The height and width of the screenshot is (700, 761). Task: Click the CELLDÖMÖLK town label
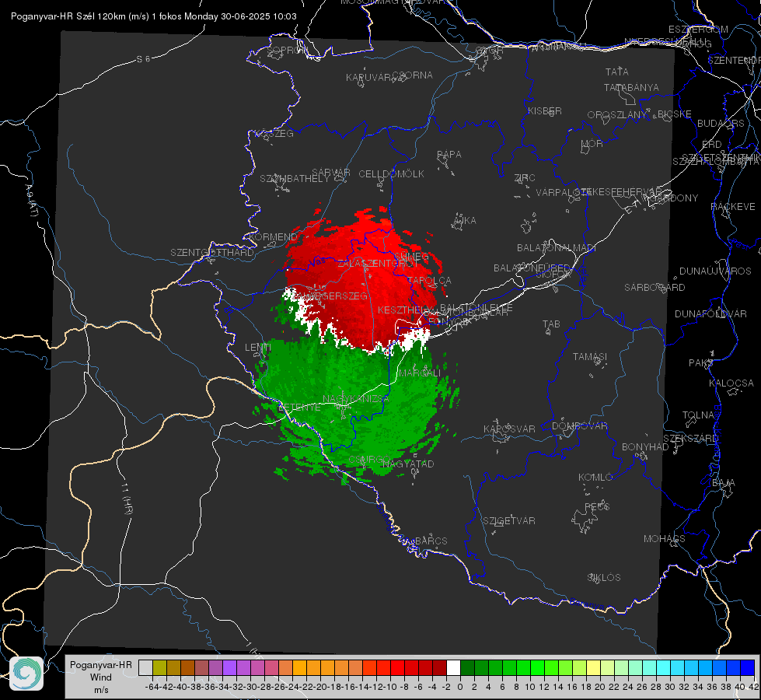coord(392,174)
